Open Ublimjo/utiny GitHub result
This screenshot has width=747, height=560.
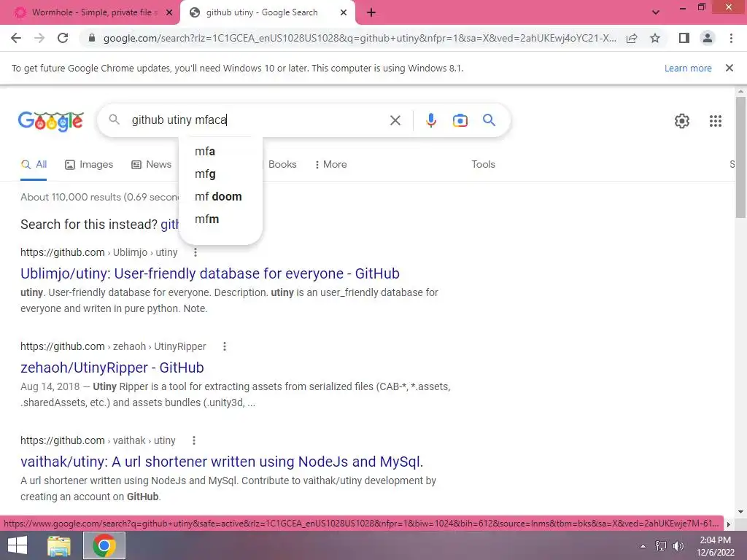point(210,274)
